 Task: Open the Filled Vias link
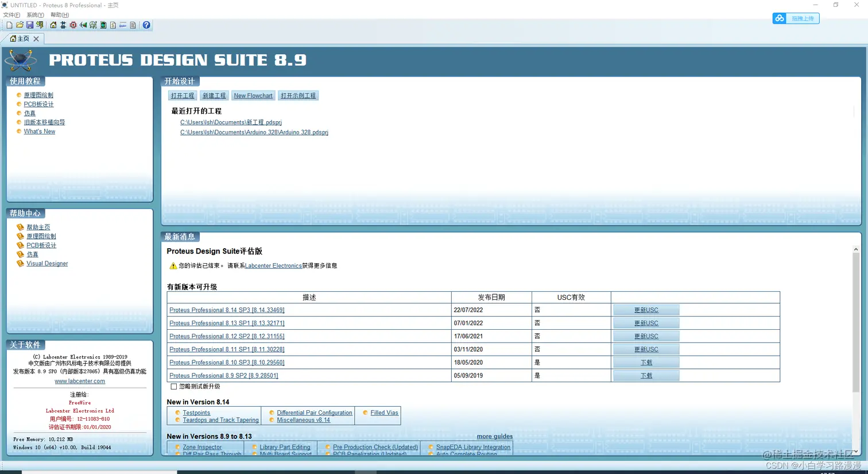384,413
